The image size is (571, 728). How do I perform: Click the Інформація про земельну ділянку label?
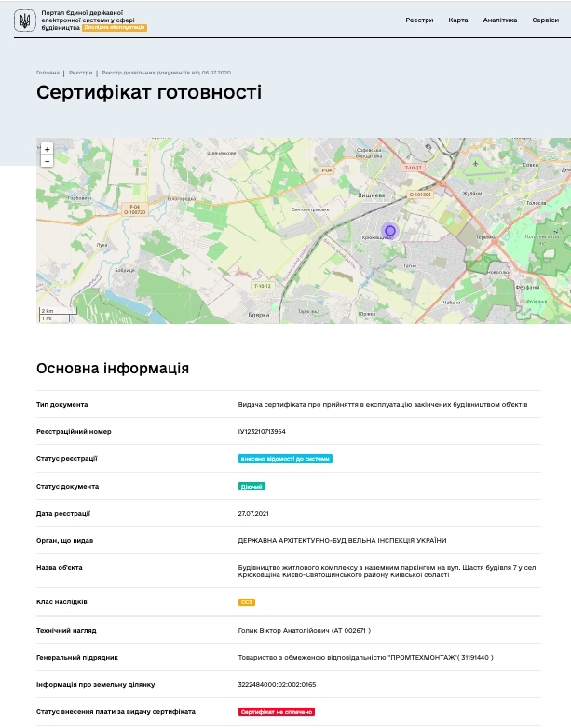click(x=96, y=685)
